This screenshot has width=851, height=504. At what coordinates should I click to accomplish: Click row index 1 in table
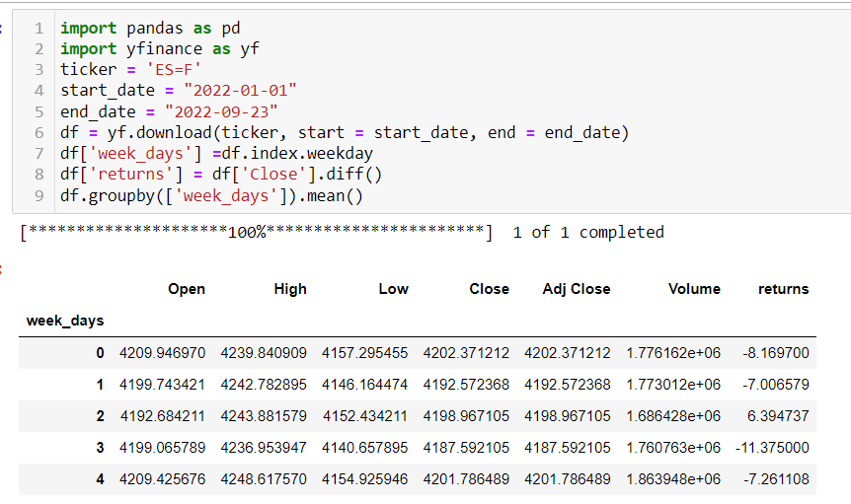[x=100, y=385]
